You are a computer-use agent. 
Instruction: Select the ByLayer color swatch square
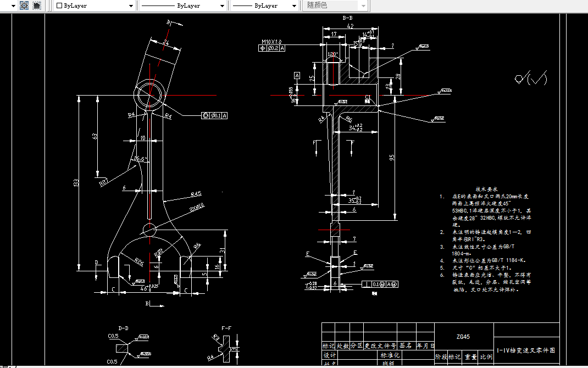click(x=60, y=5)
